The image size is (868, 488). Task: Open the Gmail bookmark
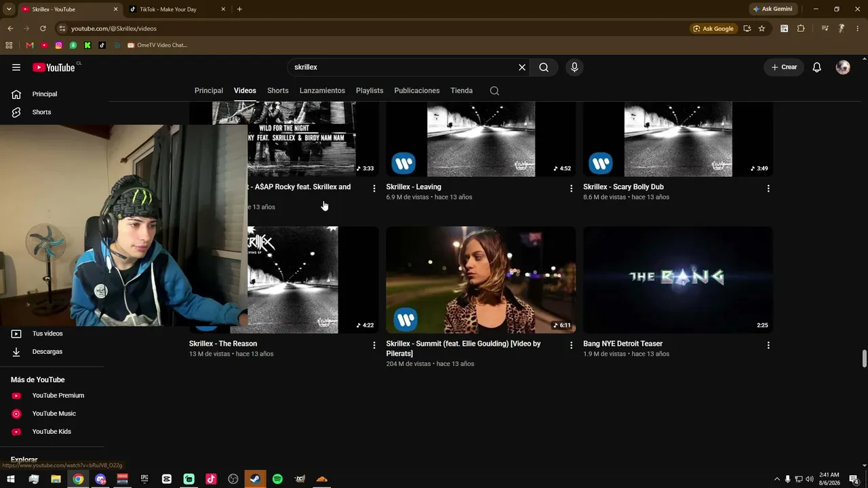(x=30, y=45)
